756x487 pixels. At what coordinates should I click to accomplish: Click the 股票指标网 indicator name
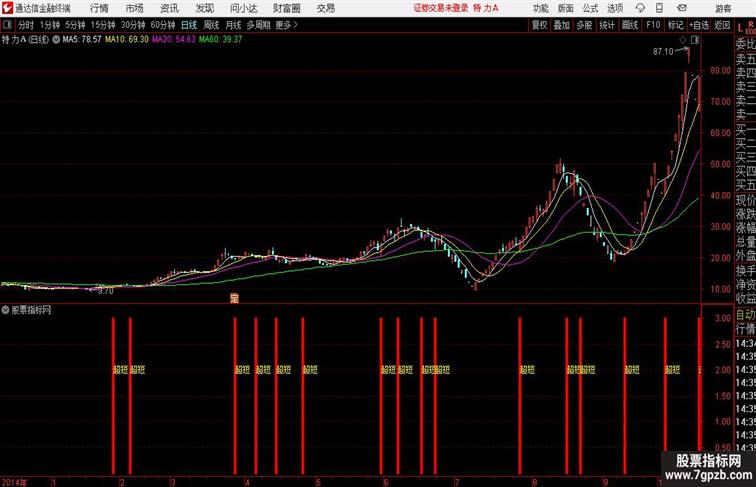point(31,310)
